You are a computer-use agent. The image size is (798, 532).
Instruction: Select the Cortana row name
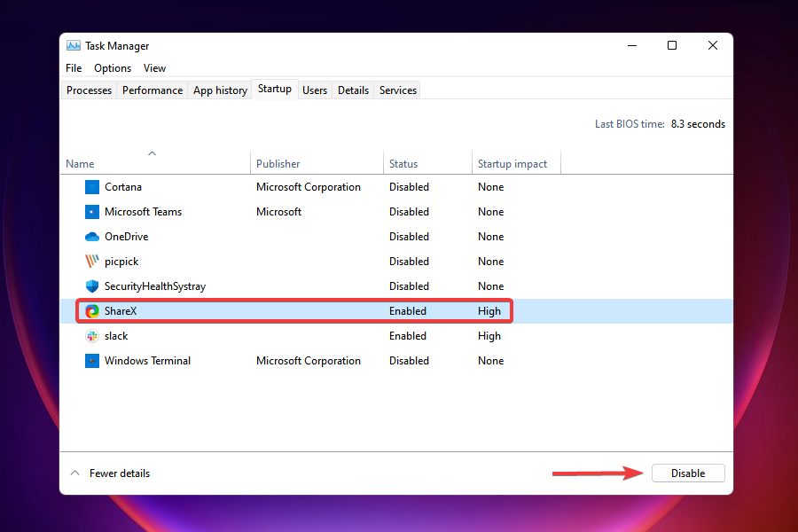click(123, 187)
